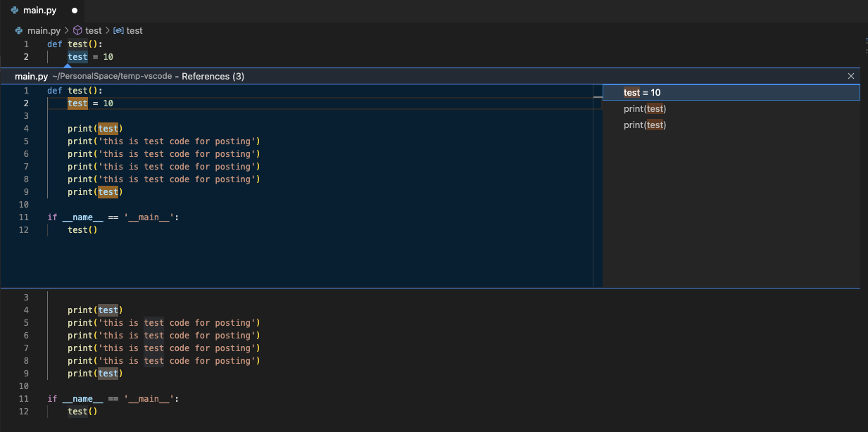Select the 'test = 10' reference entry
Screen dimensions: 868x432
[731, 92]
